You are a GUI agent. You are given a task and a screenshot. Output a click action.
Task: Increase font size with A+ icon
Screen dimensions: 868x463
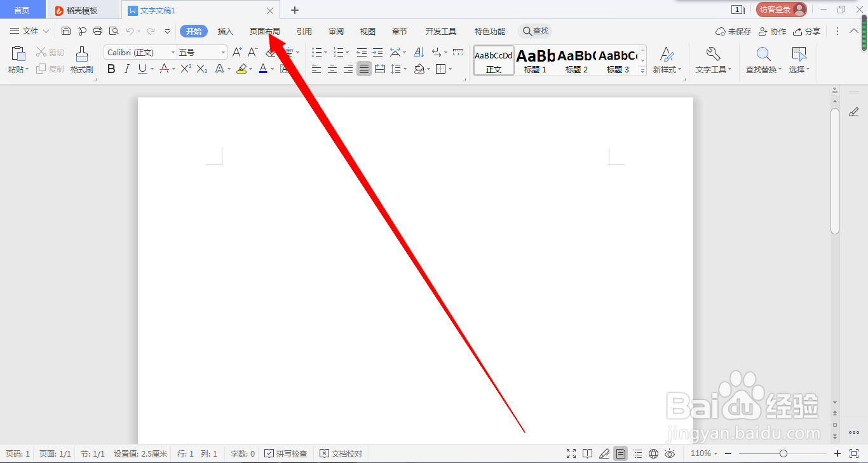coord(237,52)
